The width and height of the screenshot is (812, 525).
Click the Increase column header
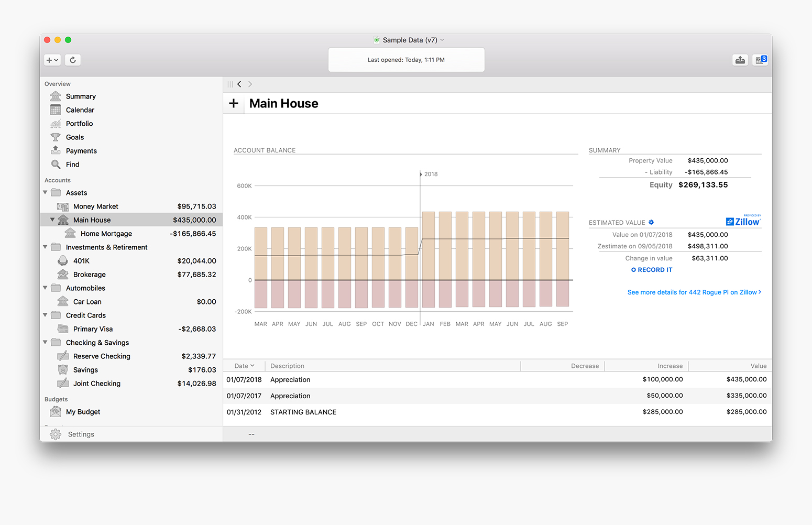click(x=646, y=366)
